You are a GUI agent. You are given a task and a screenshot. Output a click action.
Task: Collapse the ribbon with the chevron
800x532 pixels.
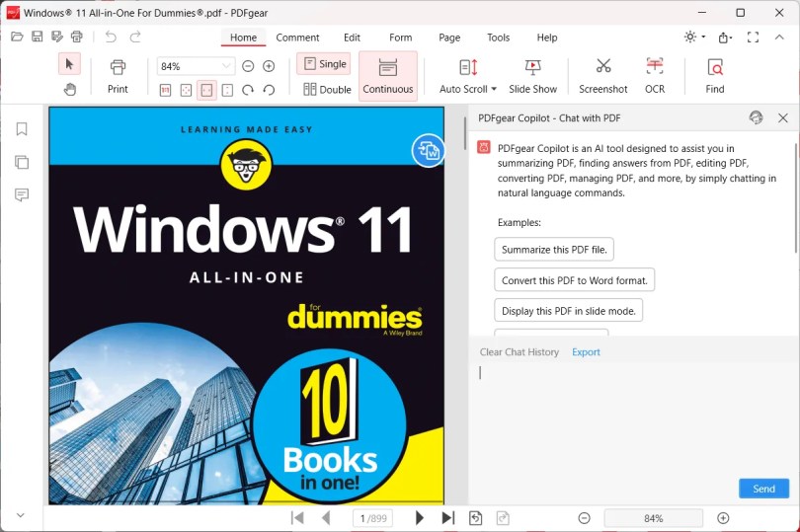779,37
